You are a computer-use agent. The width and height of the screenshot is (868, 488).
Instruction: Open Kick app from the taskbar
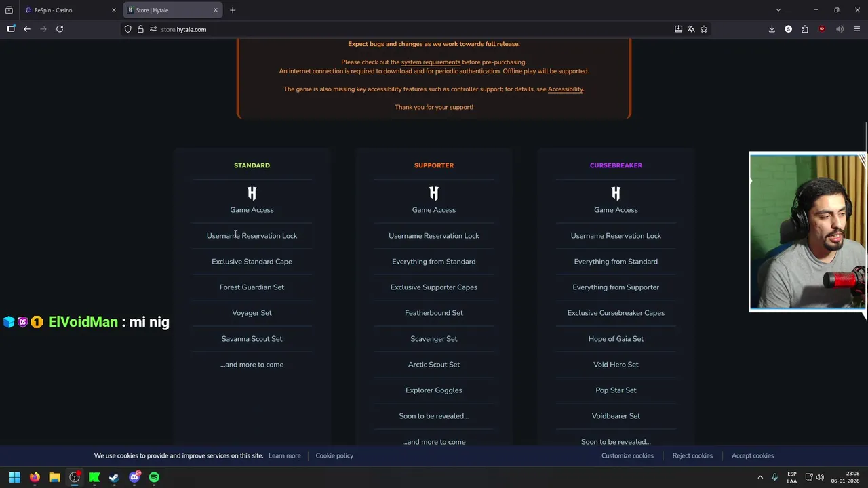tap(94, 477)
